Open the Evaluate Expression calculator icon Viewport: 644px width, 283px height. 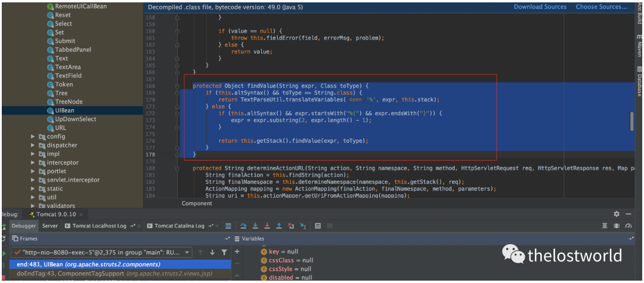(318, 226)
